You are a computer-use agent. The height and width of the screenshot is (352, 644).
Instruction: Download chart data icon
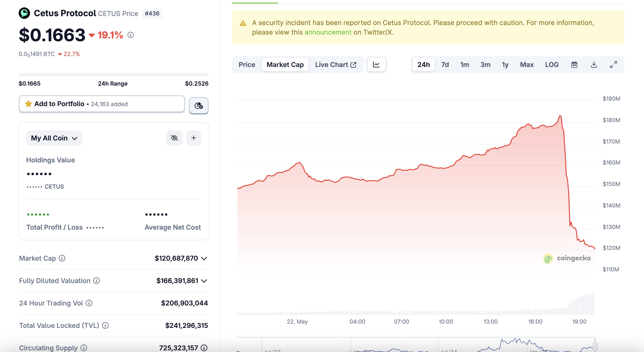[x=594, y=64]
